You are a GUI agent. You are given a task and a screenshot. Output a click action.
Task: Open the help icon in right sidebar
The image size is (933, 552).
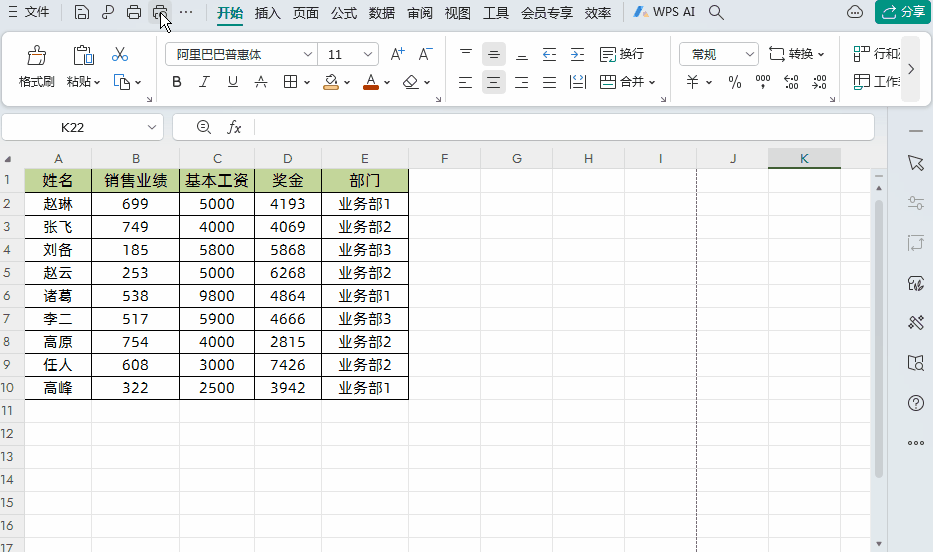pyautogui.click(x=915, y=403)
